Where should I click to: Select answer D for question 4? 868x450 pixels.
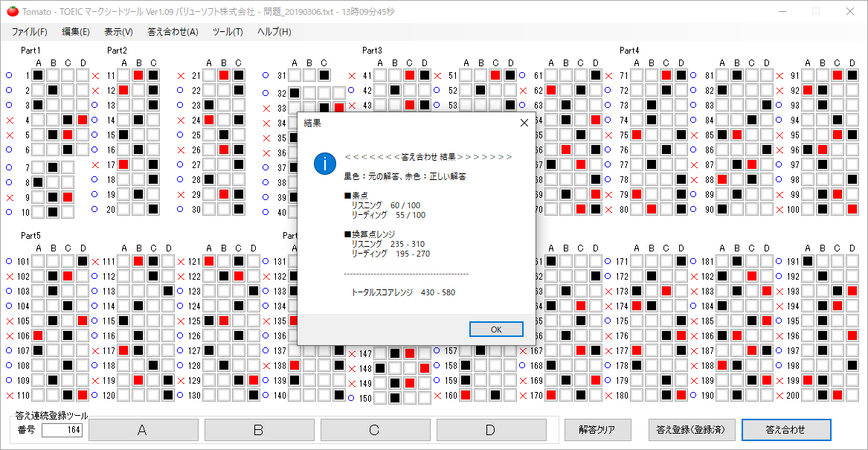83,120
